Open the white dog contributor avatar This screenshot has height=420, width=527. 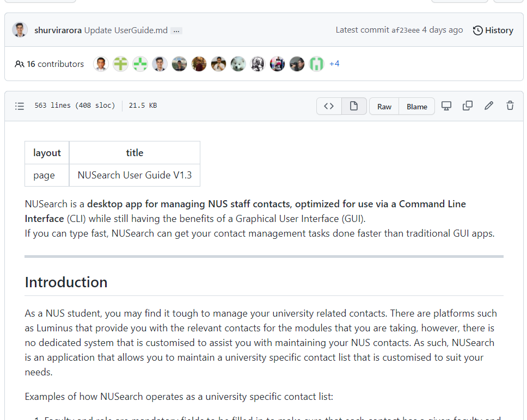pos(238,64)
